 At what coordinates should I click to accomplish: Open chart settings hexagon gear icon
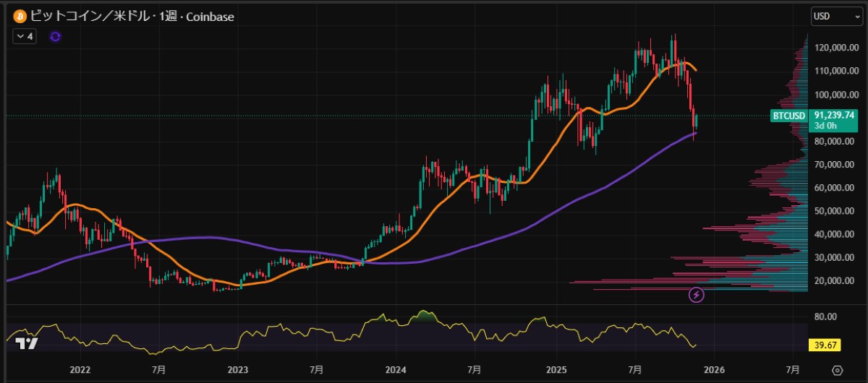837,369
